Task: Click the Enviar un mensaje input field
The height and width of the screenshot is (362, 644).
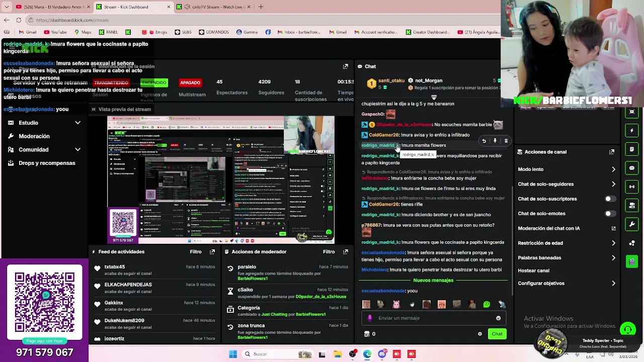Action: 433,318
